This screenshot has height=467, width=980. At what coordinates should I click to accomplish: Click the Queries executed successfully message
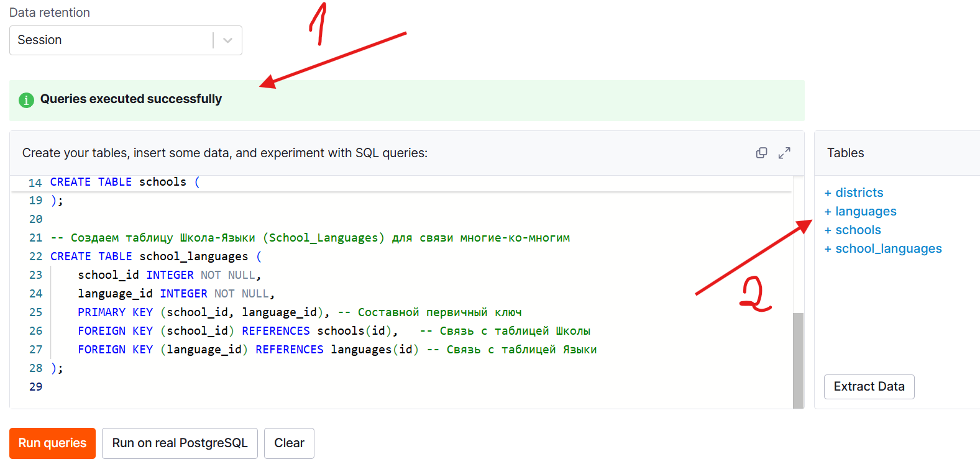point(131,99)
